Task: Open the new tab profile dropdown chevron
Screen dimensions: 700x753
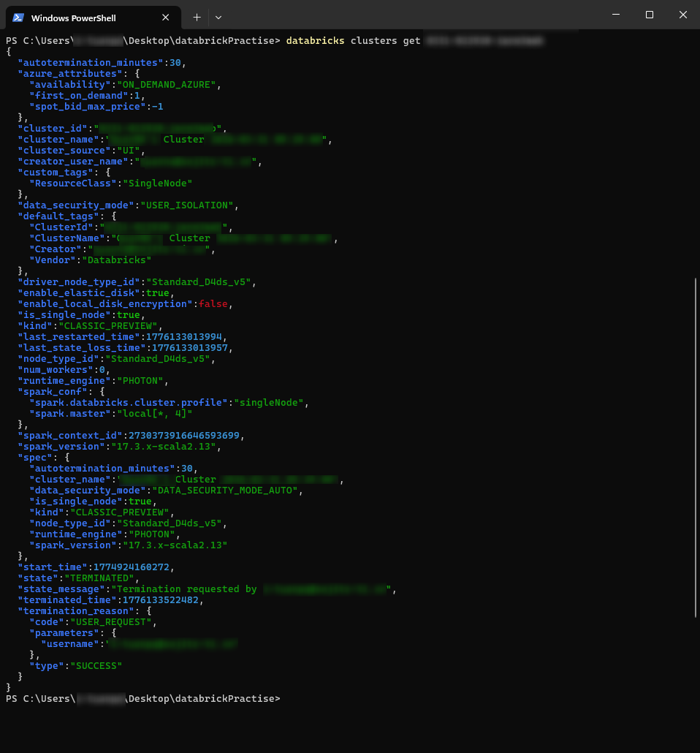Action: [x=218, y=17]
